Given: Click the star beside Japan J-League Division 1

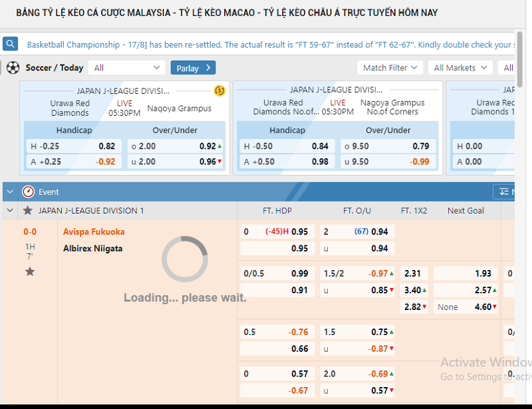Looking at the screenshot, I should click(27, 211).
